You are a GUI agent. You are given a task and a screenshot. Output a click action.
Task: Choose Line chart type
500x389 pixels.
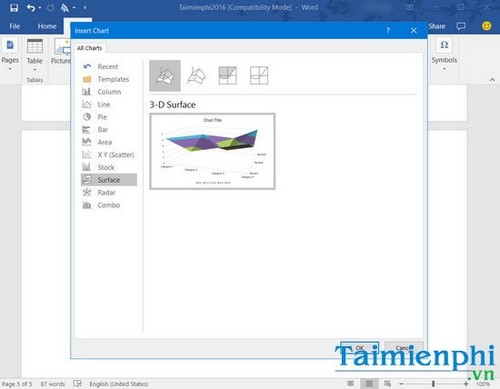tap(109, 104)
